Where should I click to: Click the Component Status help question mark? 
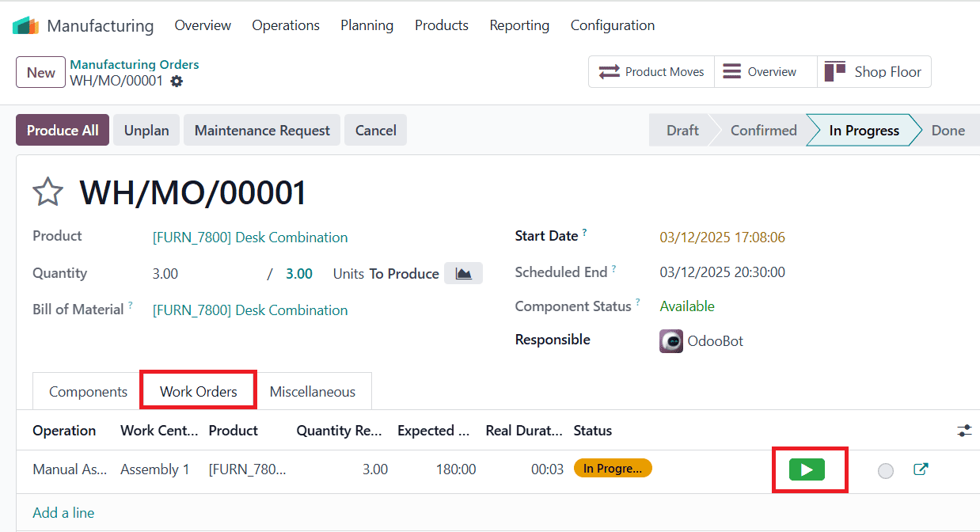coord(638,302)
